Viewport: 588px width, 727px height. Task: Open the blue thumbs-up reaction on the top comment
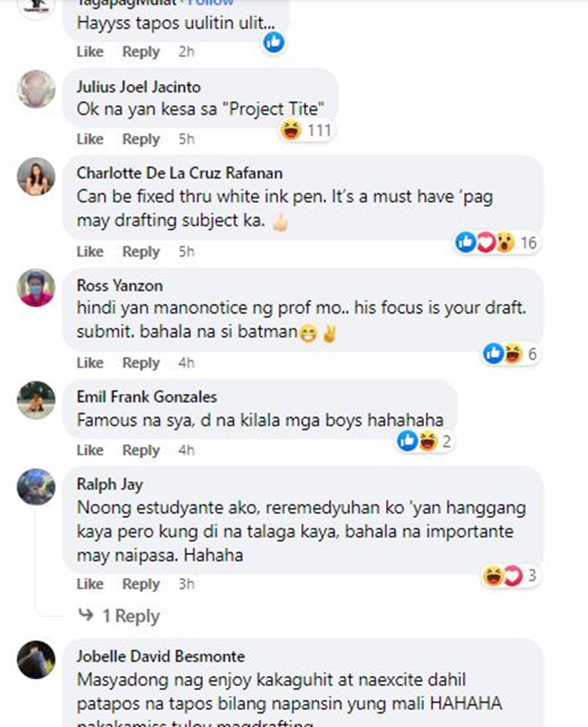point(274,42)
